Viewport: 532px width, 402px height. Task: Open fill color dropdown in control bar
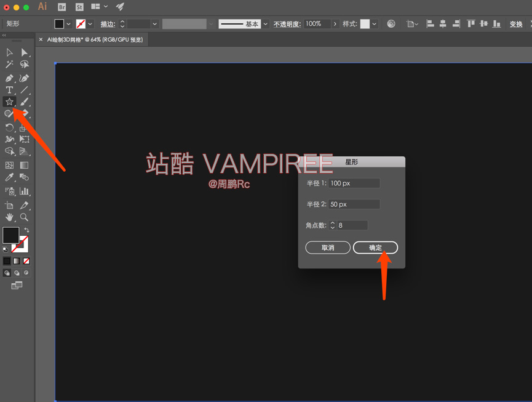pyautogui.click(x=68, y=24)
